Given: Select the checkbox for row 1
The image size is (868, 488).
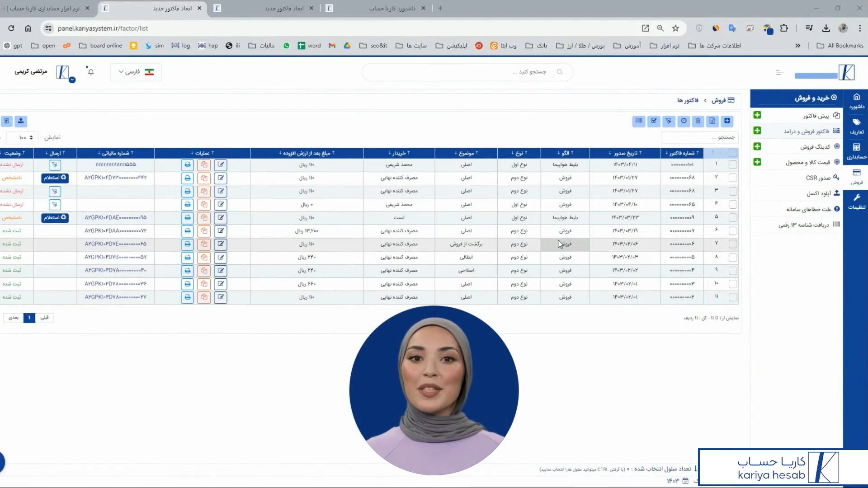Looking at the screenshot, I should coord(733,165).
